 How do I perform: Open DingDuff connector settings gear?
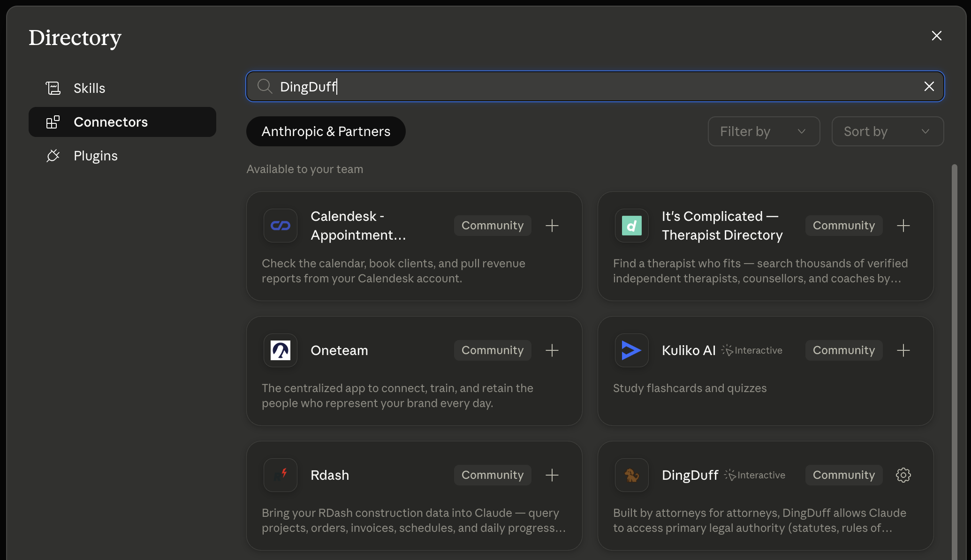pyautogui.click(x=903, y=475)
